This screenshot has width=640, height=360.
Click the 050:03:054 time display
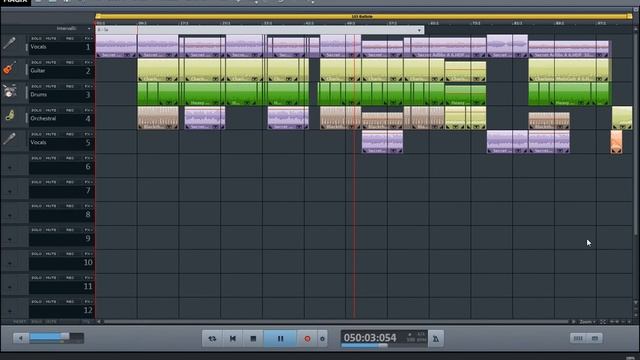click(370, 338)
